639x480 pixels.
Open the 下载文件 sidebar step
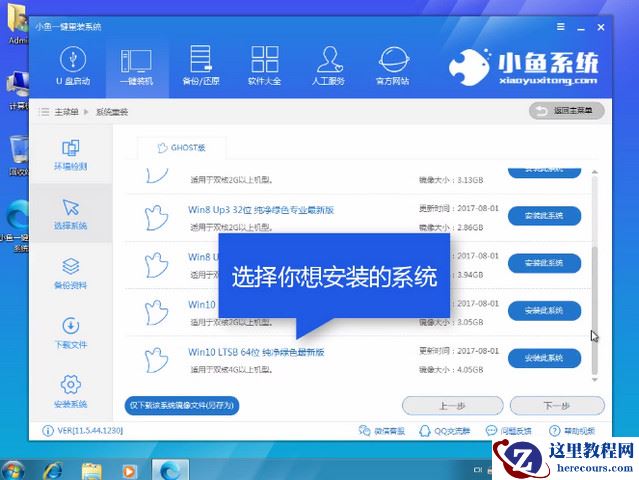click(x=71, y=333)
